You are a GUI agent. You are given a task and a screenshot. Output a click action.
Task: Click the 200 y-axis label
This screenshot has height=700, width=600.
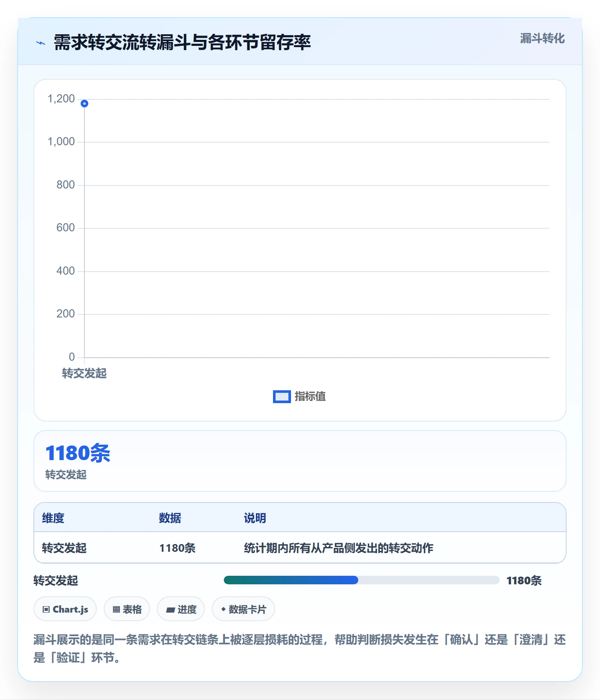(66, 314)
